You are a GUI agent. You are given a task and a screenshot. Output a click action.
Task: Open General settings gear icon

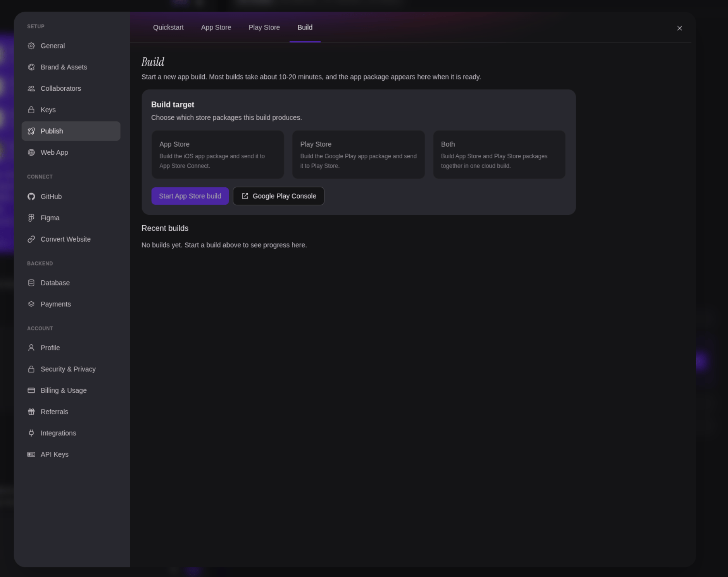31,46
